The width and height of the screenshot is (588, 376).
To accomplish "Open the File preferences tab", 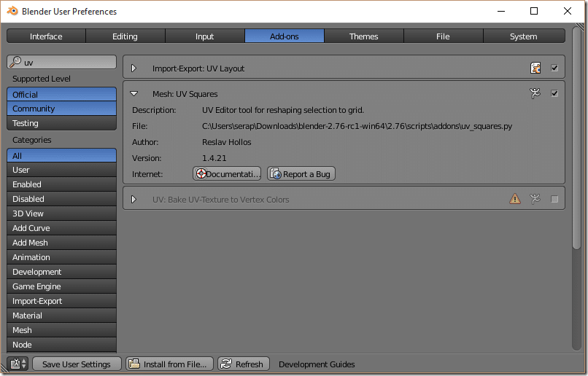I will pyautogui.click(x=444, y=36).
